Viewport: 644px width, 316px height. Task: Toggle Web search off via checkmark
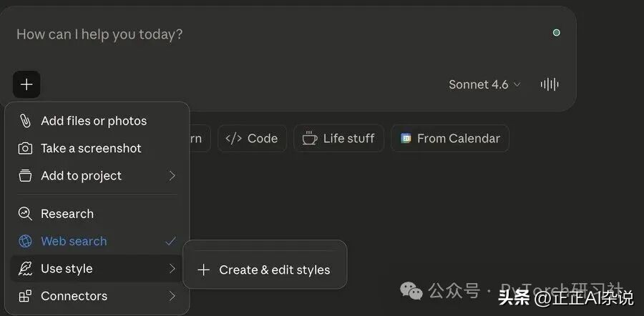[x=170, y=241]
